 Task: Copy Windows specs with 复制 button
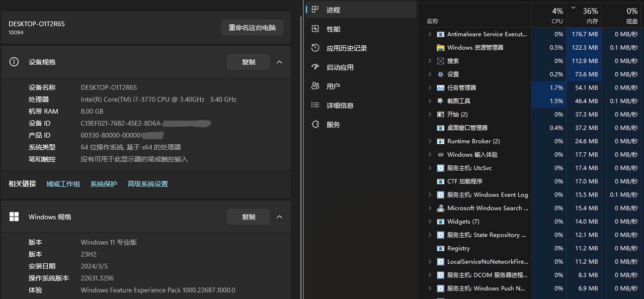[249, 217]
